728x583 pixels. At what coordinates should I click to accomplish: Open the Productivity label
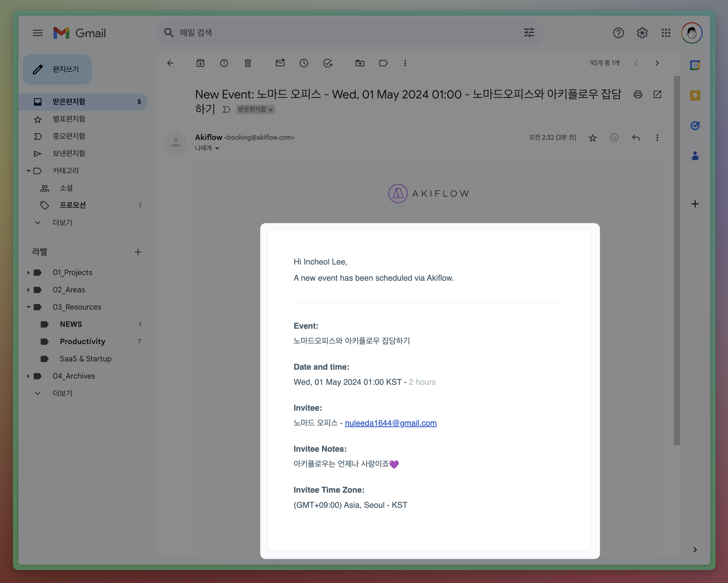[x=83, y=341]
